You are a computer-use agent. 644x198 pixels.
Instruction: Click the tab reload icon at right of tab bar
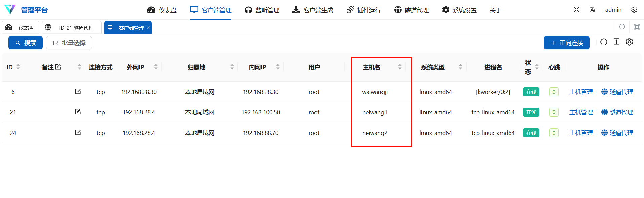click(622, 27)
